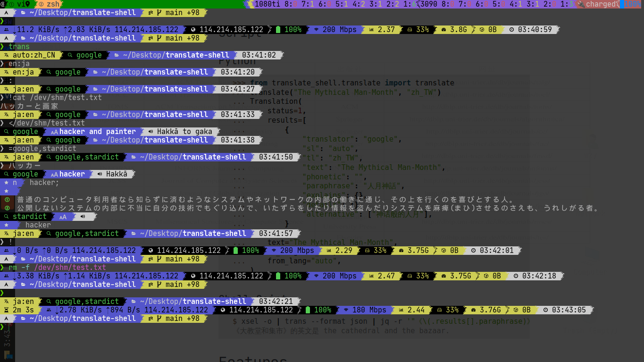The width and height of the screenshot is (644, 362).
Task: Click the "trans" command text
Action: (x=19, y=46)
